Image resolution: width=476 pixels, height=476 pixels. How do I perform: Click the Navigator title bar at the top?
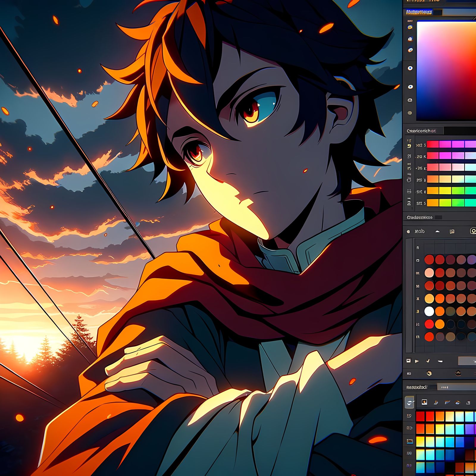pos(419,12)
